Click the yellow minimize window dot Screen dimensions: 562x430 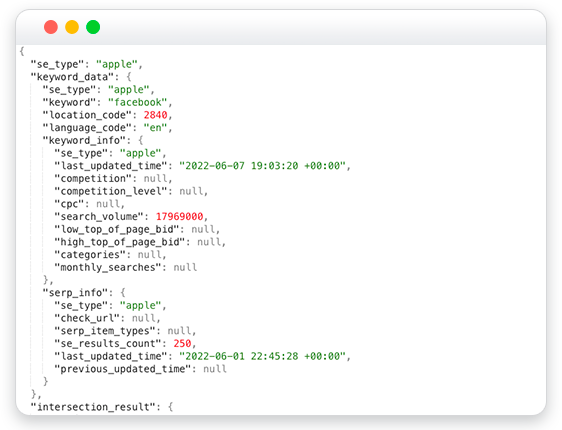click(x=72, y=27)
